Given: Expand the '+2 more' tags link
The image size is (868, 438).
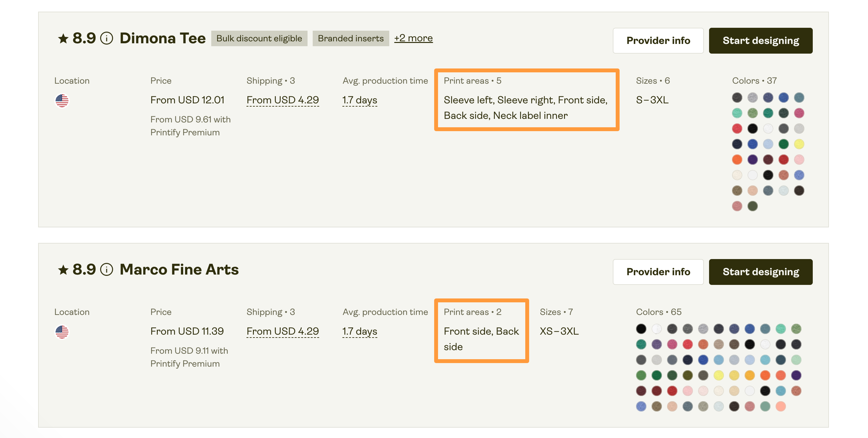Looking at the screenshot, I should (413, 38).
